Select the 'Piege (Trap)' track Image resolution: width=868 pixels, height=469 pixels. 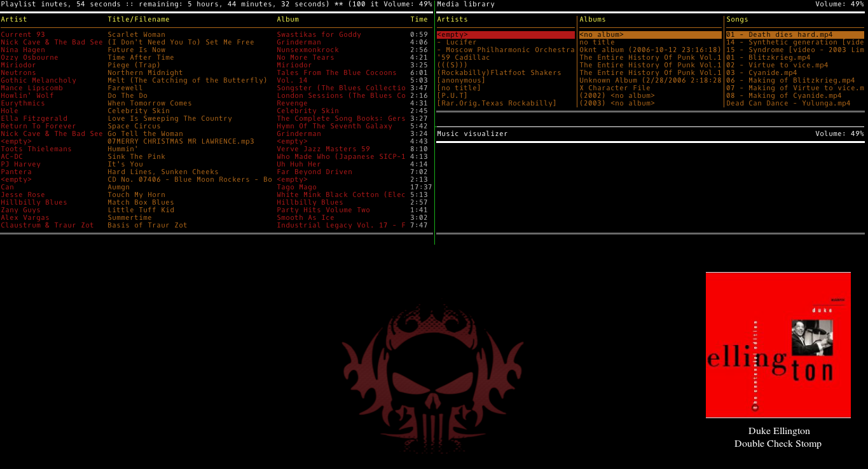[134, 65]
